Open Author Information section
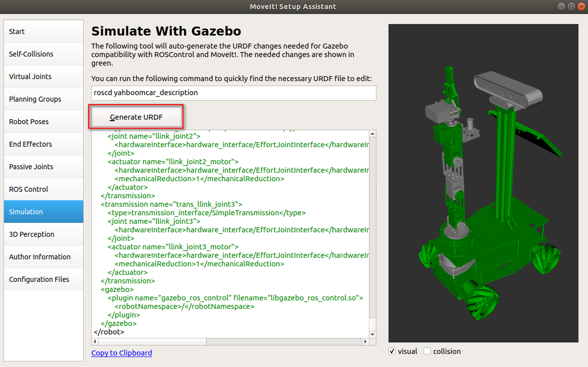The height and width of the screenshot is (367, 588). click(x=44, y=256)
